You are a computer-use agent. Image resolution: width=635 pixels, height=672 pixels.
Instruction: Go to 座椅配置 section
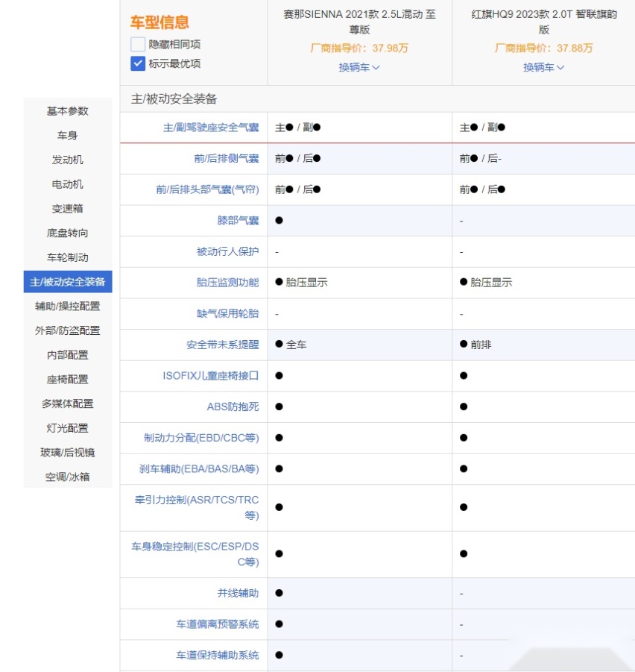coord(68,380)
